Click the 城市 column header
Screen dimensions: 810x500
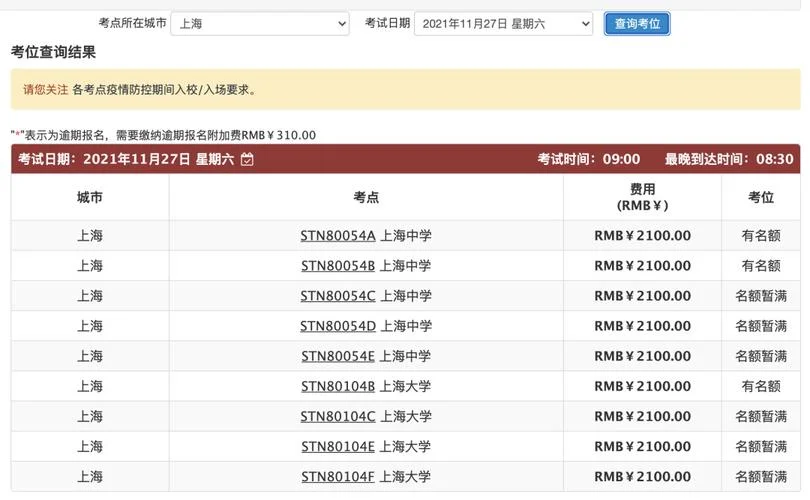click(x=90, y=197)
